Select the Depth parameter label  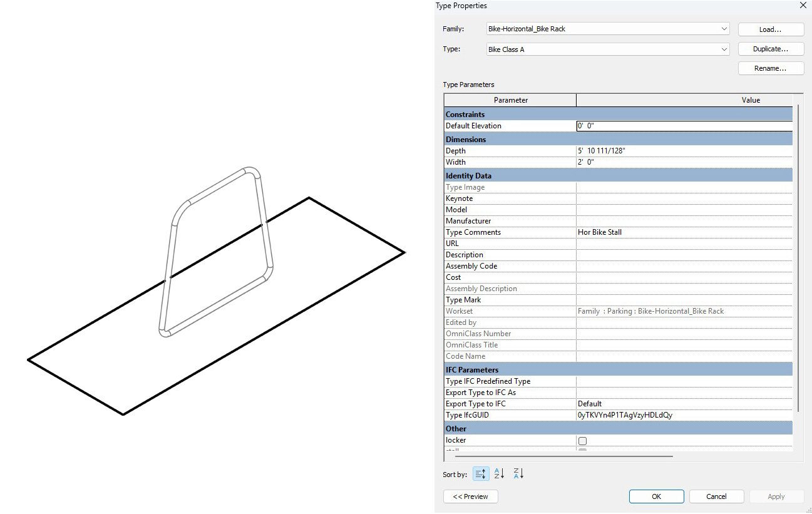coord(456,151)
